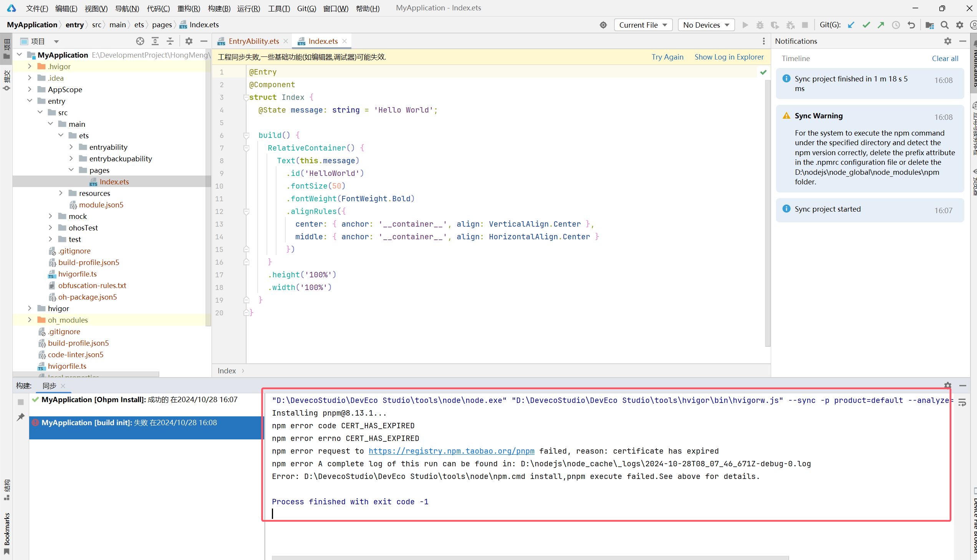Screen dimensions: 977x560
Task: Click the Git Commit green checkmark
Action: pos(866,25)
